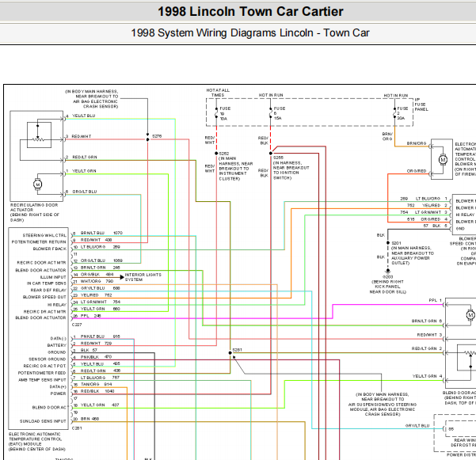The height and width of the screenshot is (460, 476).
Task: Click the "WHT/ORG 790" wire label
Action: pyautogui.click(x=97, y=281)
